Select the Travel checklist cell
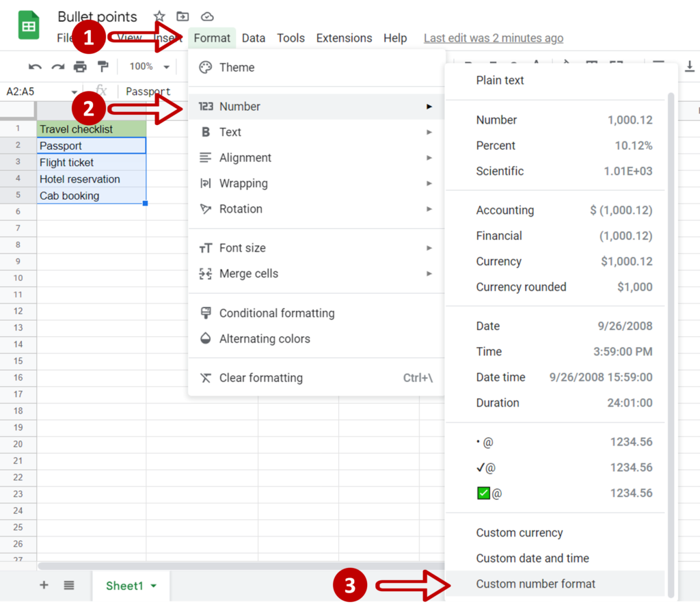The image size is (700, 613). pyautogui.click(x=92, y=129)
